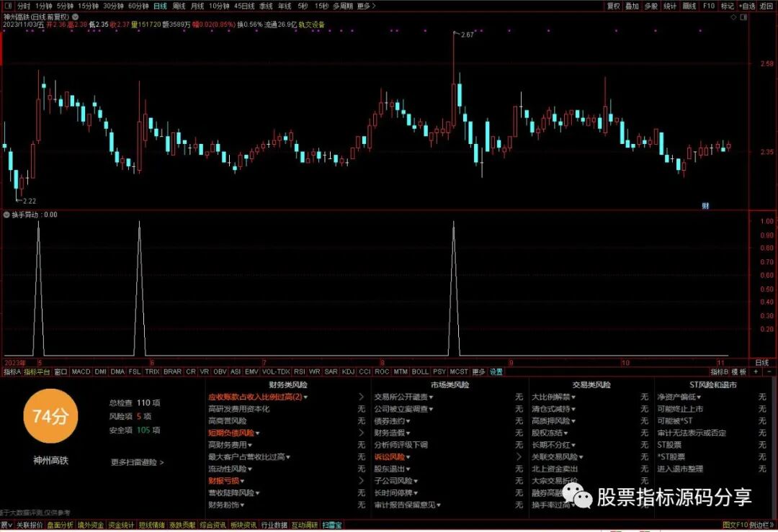Select the SAR indicator

(331, 371)
